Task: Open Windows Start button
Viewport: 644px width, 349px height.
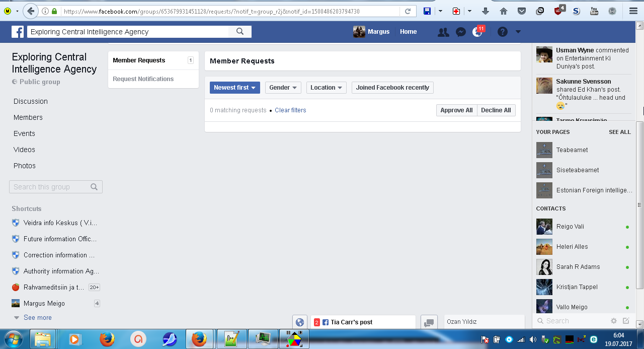Action: [14, 339]
